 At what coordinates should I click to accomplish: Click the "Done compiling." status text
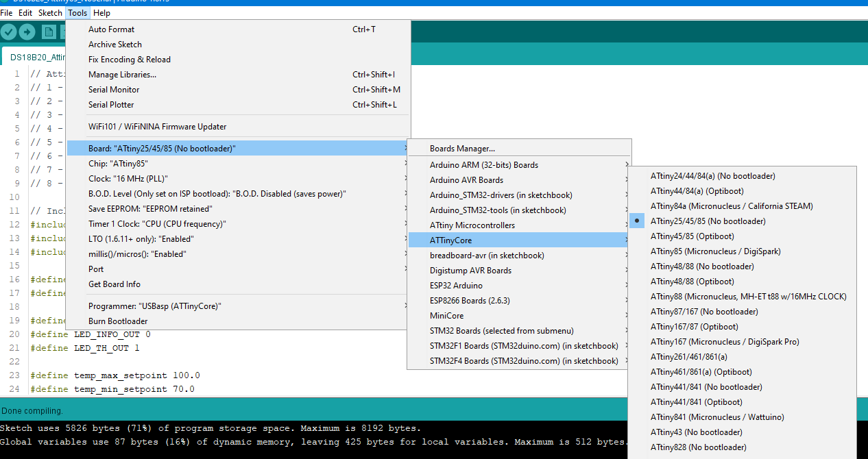pyautogui.click(x=32, y=411)
